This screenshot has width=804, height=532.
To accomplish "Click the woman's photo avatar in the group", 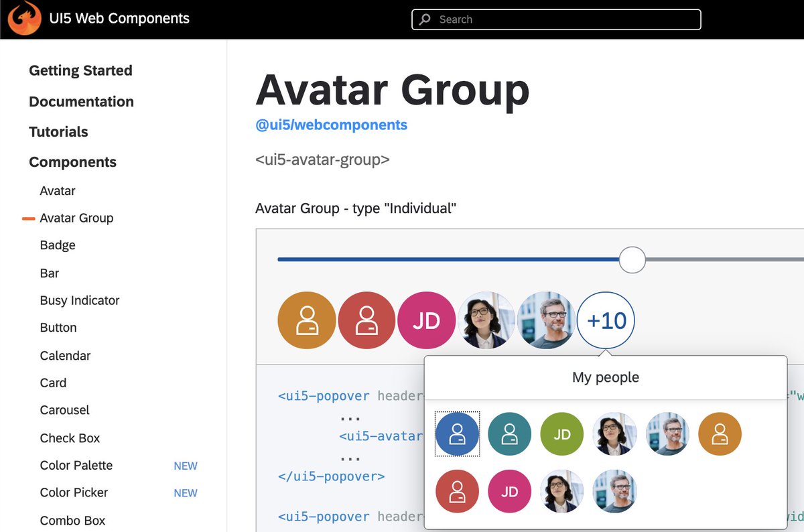I will [x=486, y=320].
